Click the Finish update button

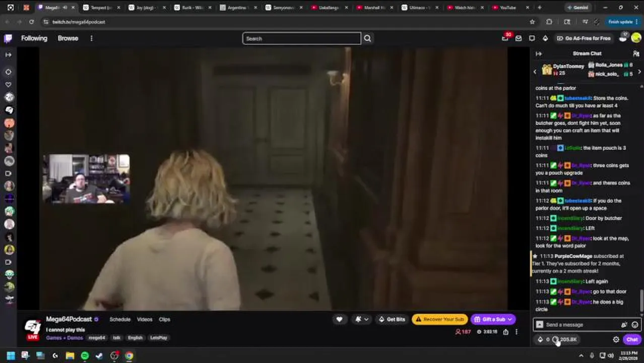coord(623,22)
